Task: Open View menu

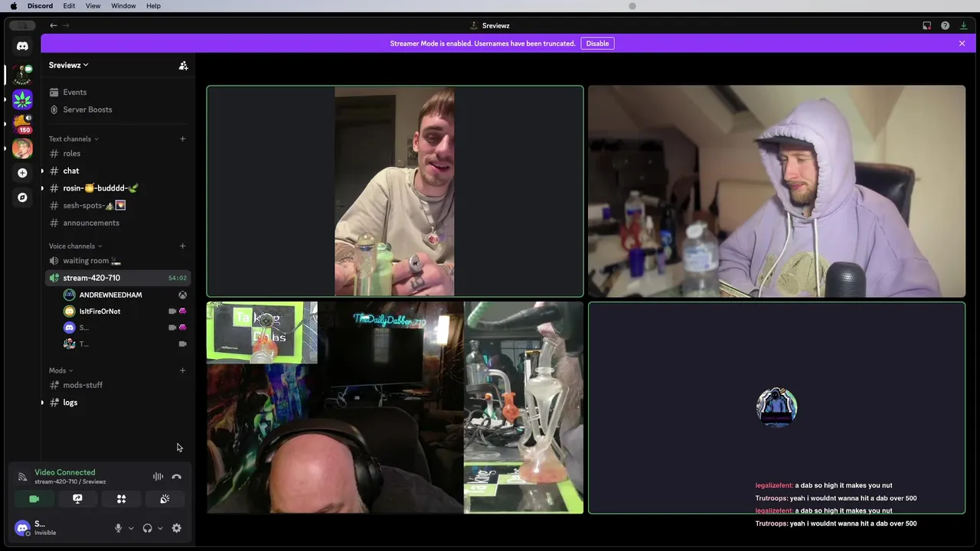Action: (x=93, y=6)
